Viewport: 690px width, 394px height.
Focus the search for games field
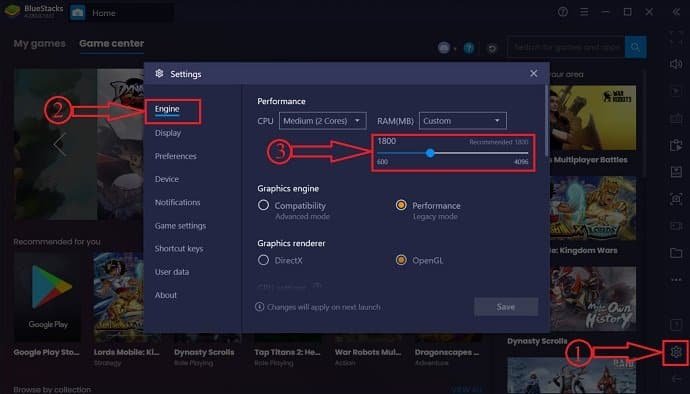coord(566,47)
